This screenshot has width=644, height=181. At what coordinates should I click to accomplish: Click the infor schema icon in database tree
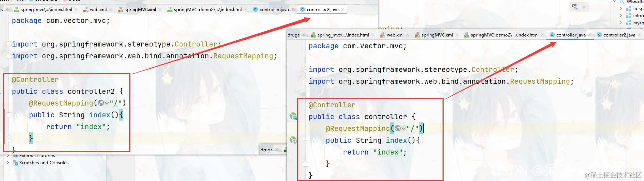629,16
